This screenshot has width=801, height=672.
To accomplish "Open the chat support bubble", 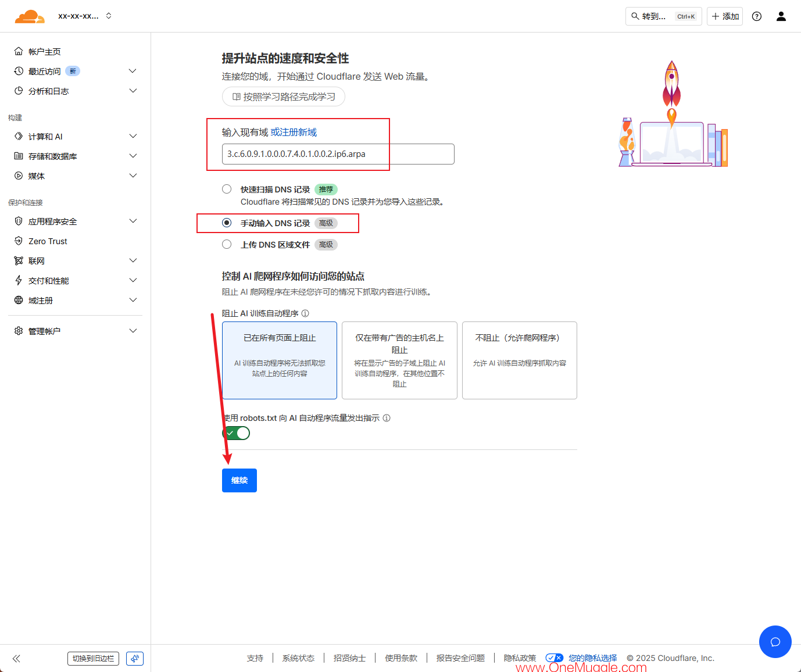I will (775, 642).
